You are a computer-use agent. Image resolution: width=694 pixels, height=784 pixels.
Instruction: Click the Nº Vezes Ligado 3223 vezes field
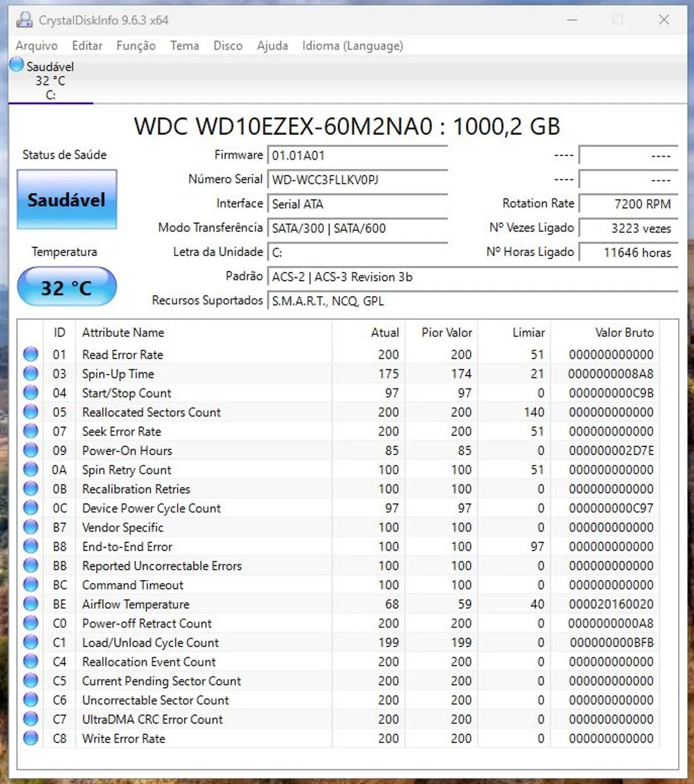pos(628,228)
